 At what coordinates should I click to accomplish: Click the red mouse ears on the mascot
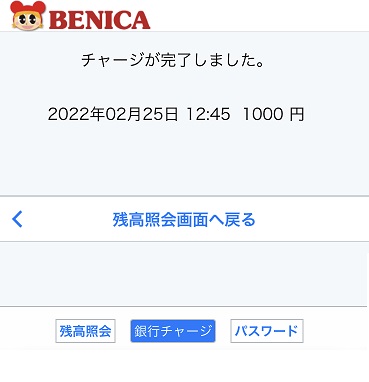(x=28, y=7)
